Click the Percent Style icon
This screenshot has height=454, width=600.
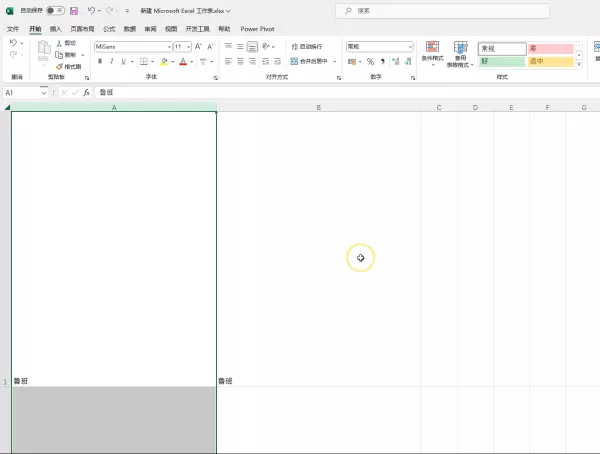click(x=370, y=62)
